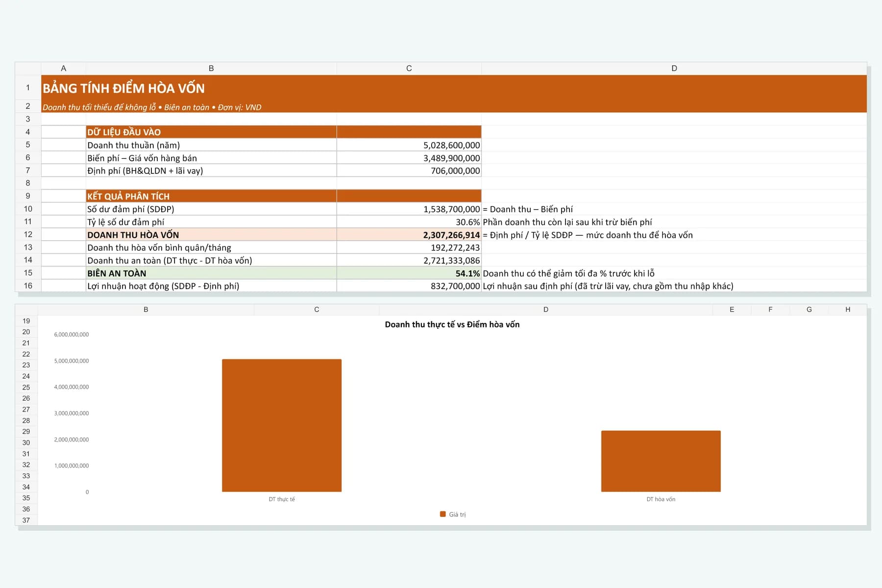Click the monthly value 192,272,243
Image resolution: width=882 pixels, height=588 pixels.
coord(409,247)
